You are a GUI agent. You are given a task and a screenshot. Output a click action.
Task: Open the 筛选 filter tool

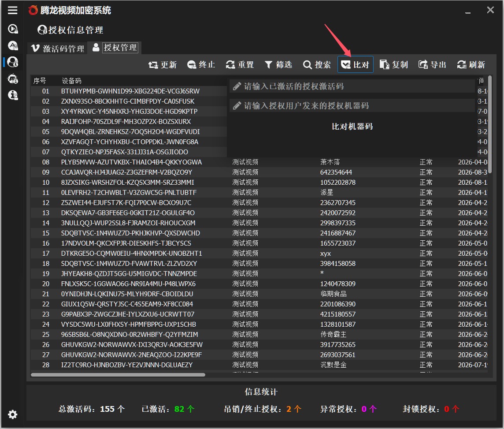tap(278, 65)
